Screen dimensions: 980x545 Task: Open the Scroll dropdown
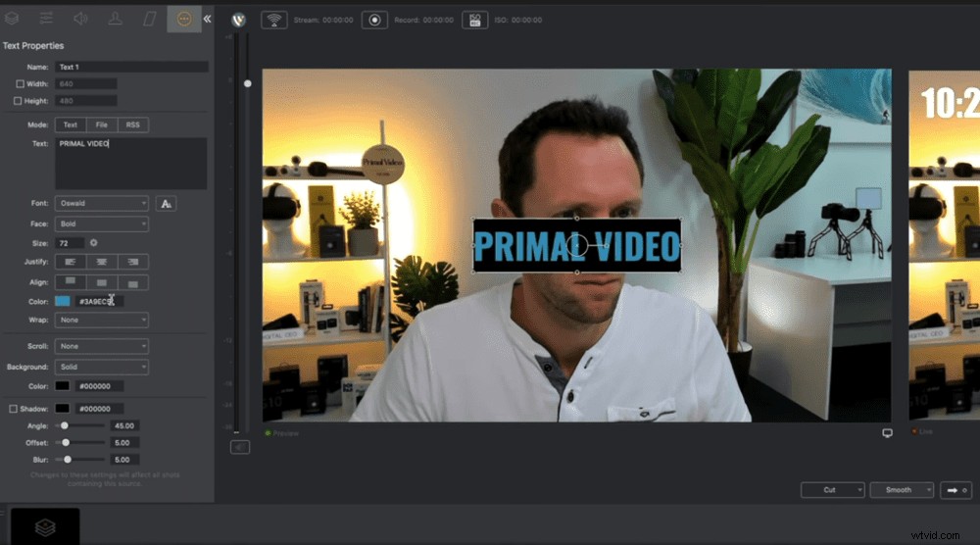point(102,346)
